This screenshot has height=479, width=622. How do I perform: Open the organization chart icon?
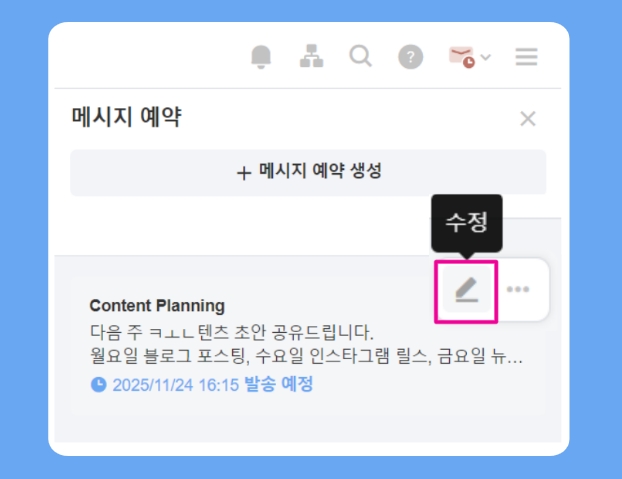coord(311,56)
